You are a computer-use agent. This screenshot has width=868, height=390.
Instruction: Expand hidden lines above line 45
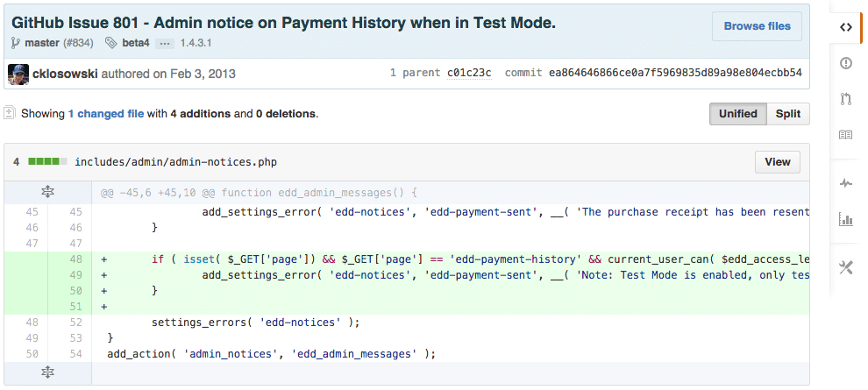tap(47, 193)
